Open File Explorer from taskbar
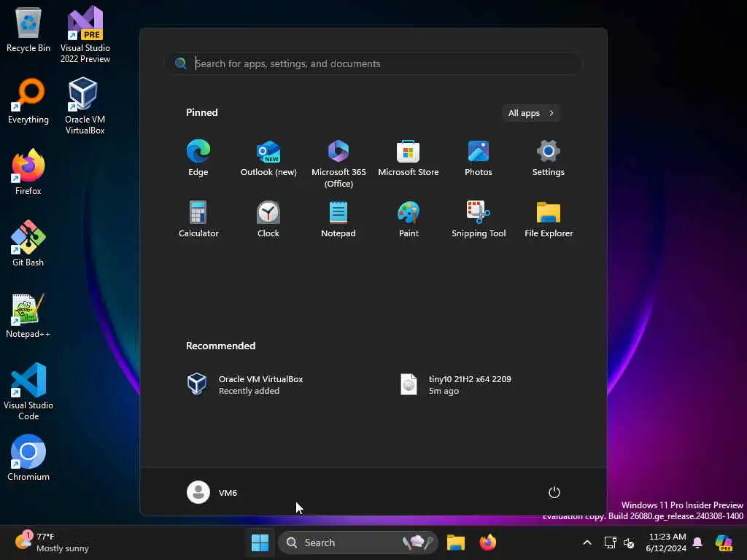Image resolution: width=747 pixels, height=560 pixels. tap(455, 542)
